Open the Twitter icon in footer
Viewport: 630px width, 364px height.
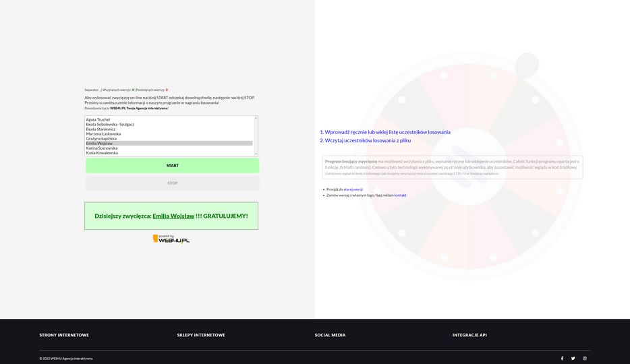click(x=573, y=359)
